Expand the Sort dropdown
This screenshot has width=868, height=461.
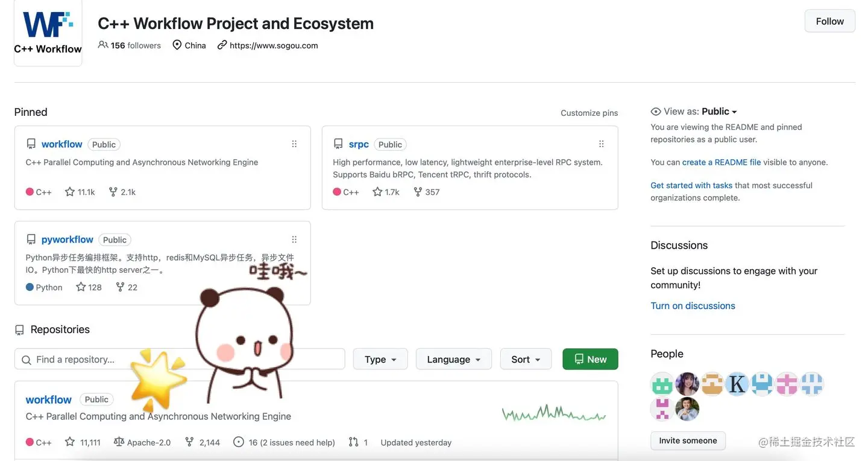click(526, 359)
